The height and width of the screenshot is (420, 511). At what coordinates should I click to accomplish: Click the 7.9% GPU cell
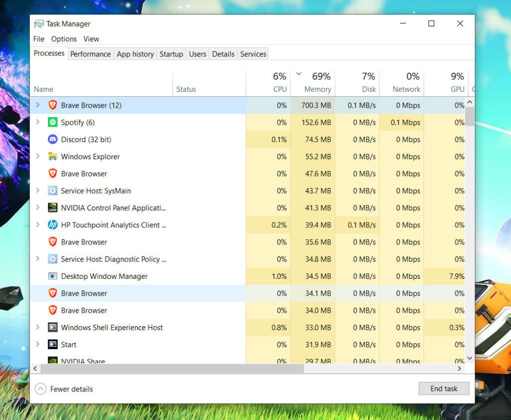(445, 276)
